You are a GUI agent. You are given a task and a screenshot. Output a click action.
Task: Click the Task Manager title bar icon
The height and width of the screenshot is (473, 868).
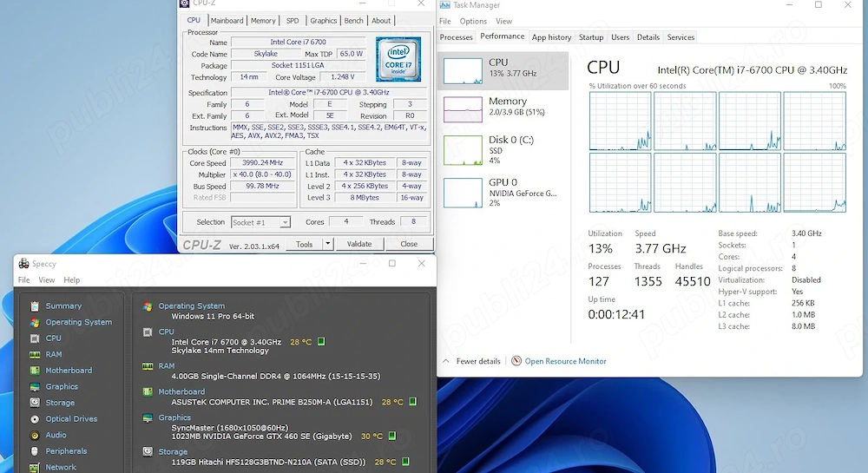tap(444, 5)
